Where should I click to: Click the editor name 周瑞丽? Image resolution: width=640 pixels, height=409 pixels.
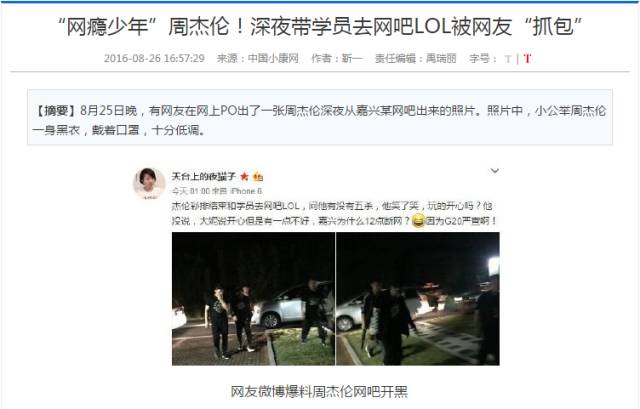click(x=441, y=58)
